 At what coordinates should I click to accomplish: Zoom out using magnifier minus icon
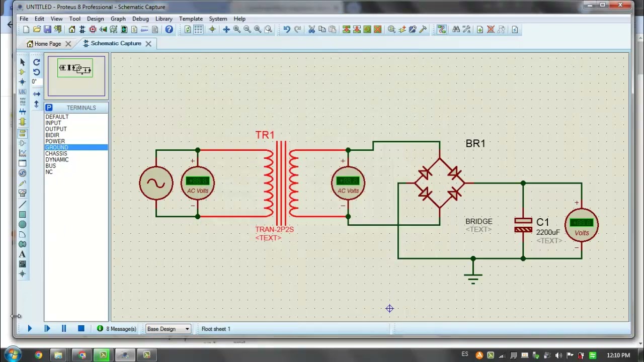247,30
